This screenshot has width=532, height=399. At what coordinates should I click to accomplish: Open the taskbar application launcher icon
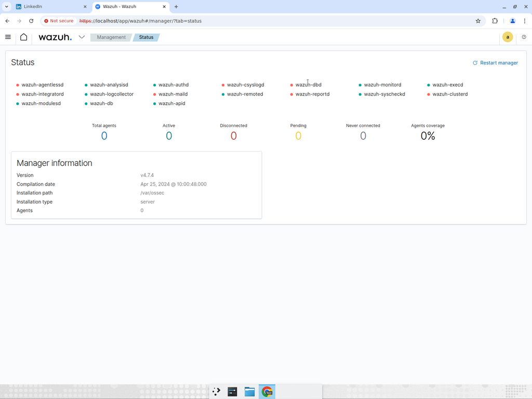pyautogui.click(x=216, y=392)
